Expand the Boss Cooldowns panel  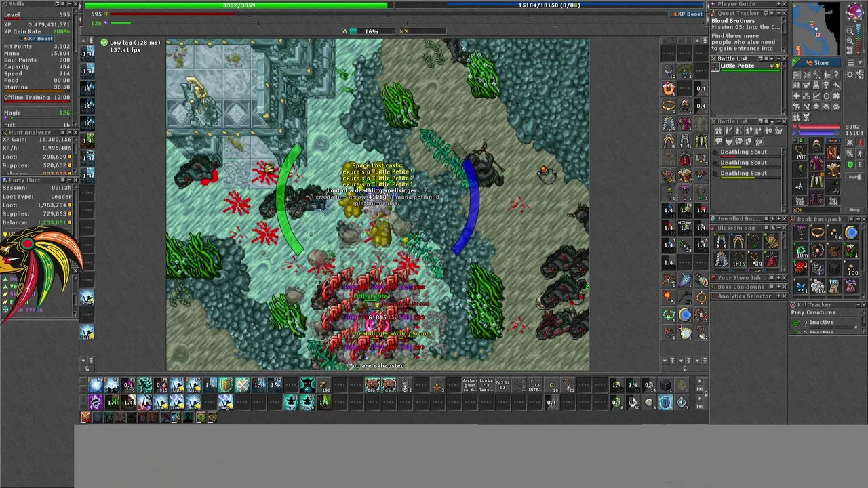(x=778, y=287)
